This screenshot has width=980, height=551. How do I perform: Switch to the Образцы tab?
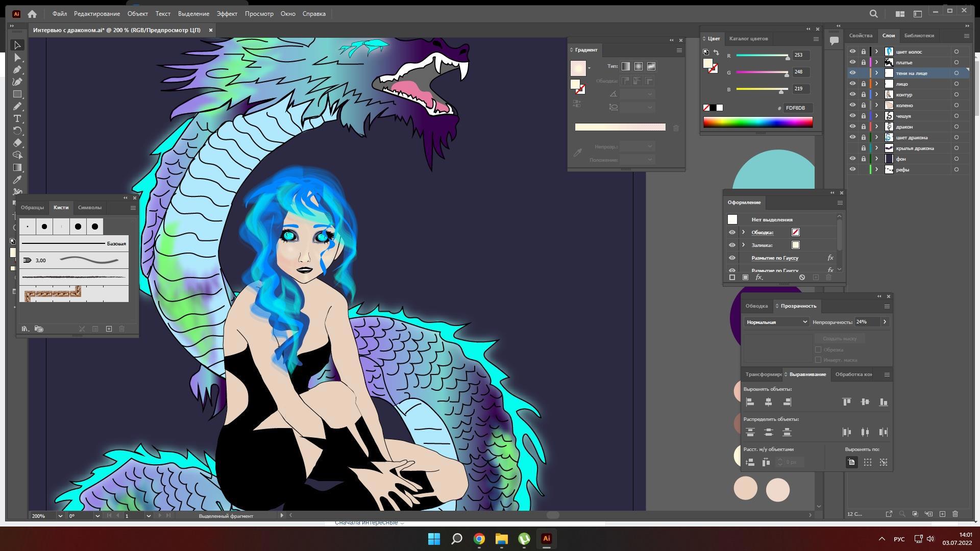32,208
